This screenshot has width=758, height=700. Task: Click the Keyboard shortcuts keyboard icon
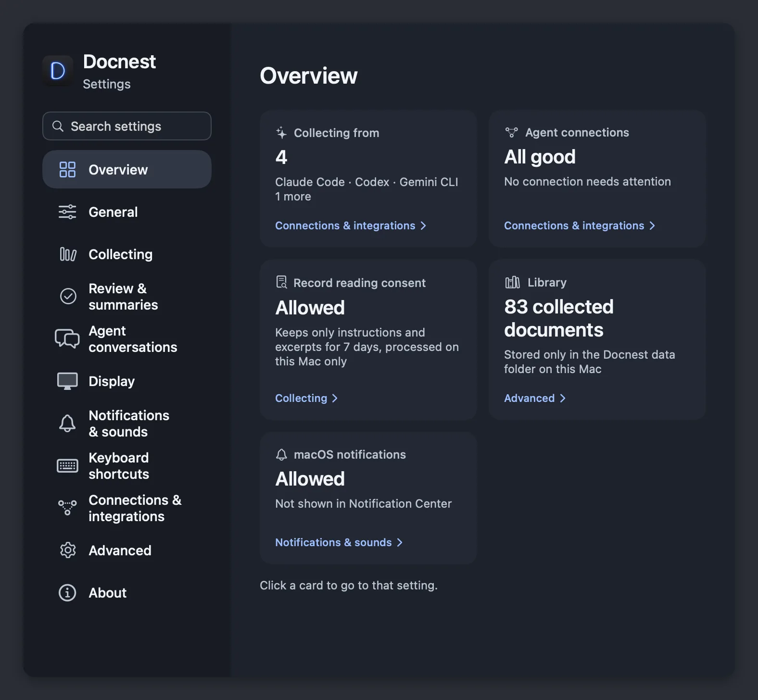click(x=67, y=466)
